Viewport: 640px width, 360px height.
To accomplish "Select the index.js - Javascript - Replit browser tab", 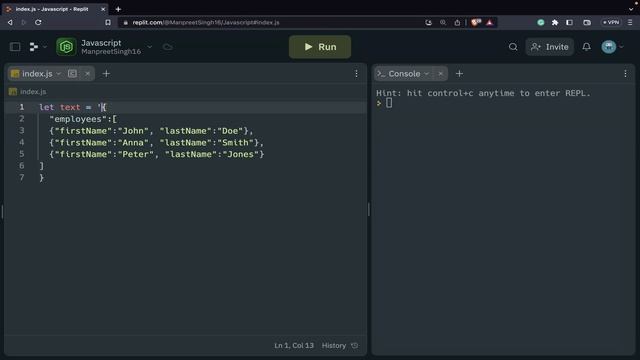I will (55, 9).
